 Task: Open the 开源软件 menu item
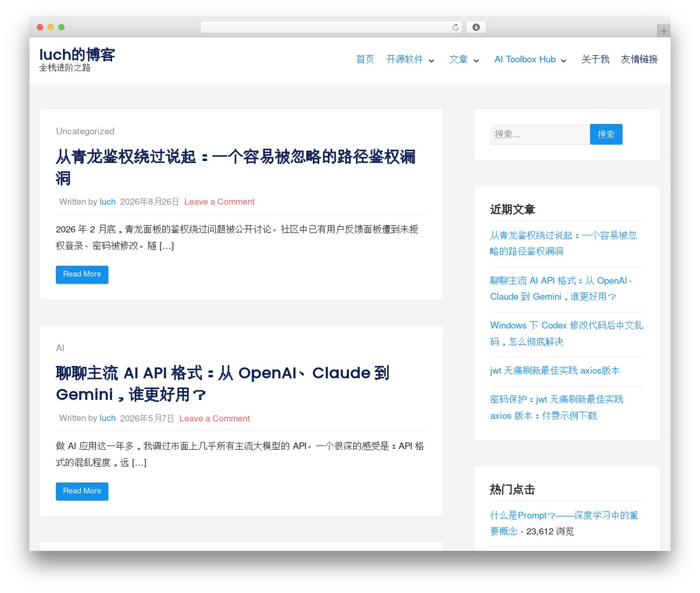(x=405, y=60)
